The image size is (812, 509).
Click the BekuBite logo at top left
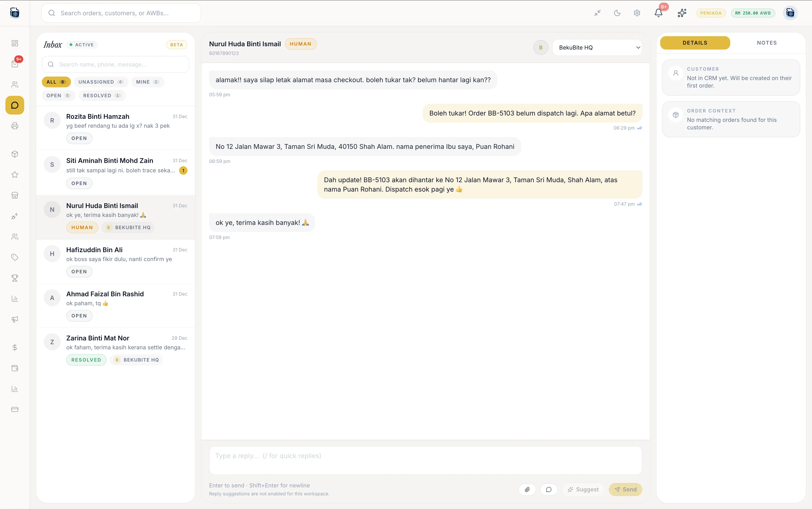15,13
